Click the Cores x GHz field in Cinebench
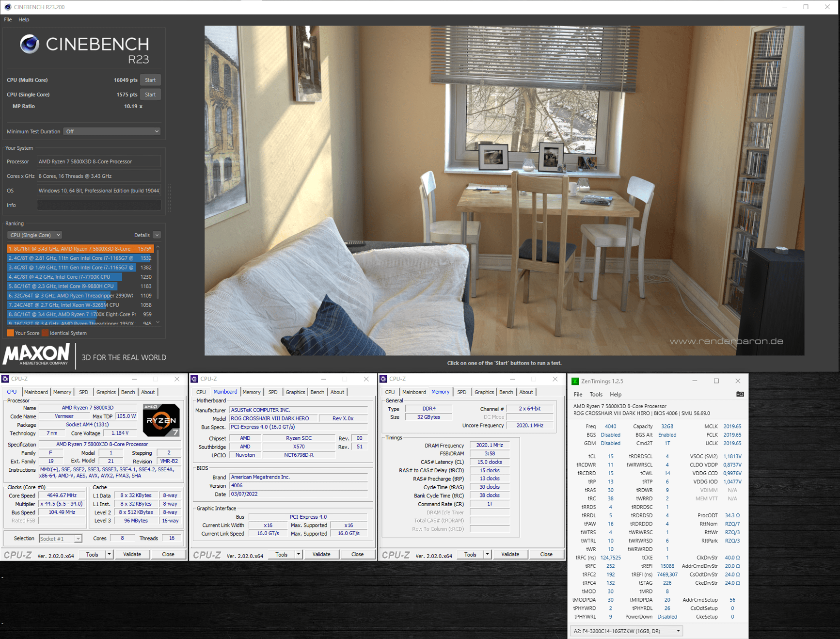 click(99, 176)
